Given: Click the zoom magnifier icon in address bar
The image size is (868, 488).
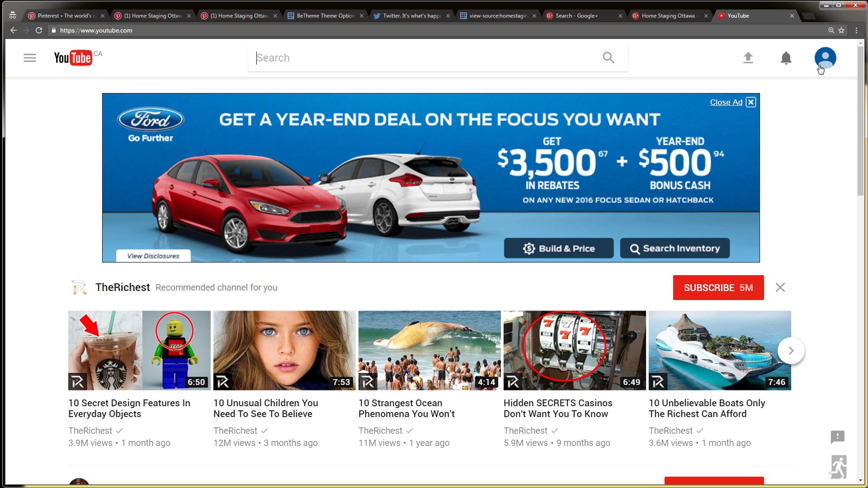Looking at the screenshot, I should point(831,30).
